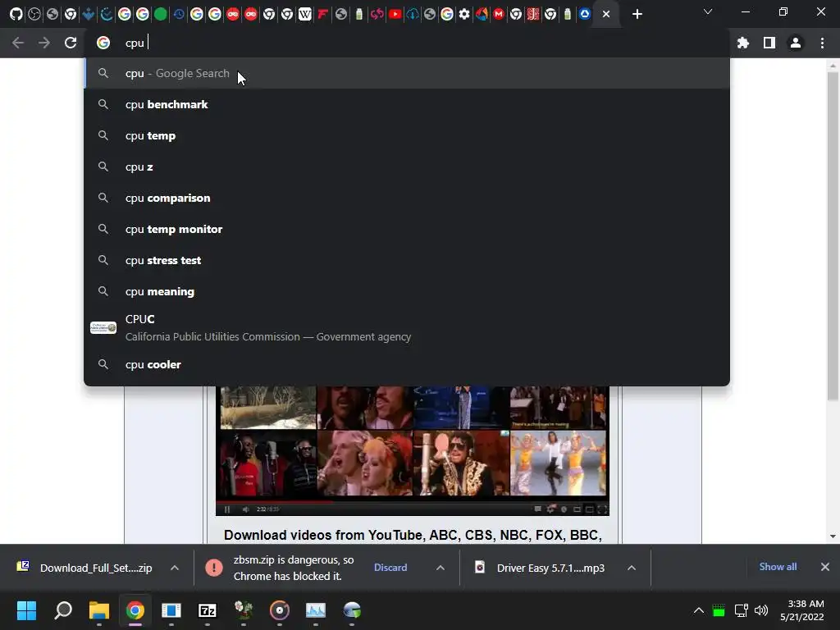Show all downloads
This screenshot has width=840, height=630.
[778, 567]
